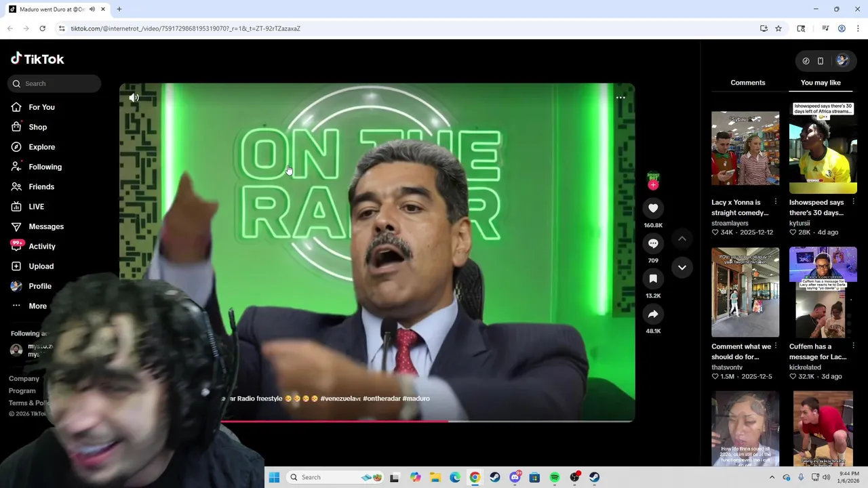Click the Company footer link

pos(24,379)
